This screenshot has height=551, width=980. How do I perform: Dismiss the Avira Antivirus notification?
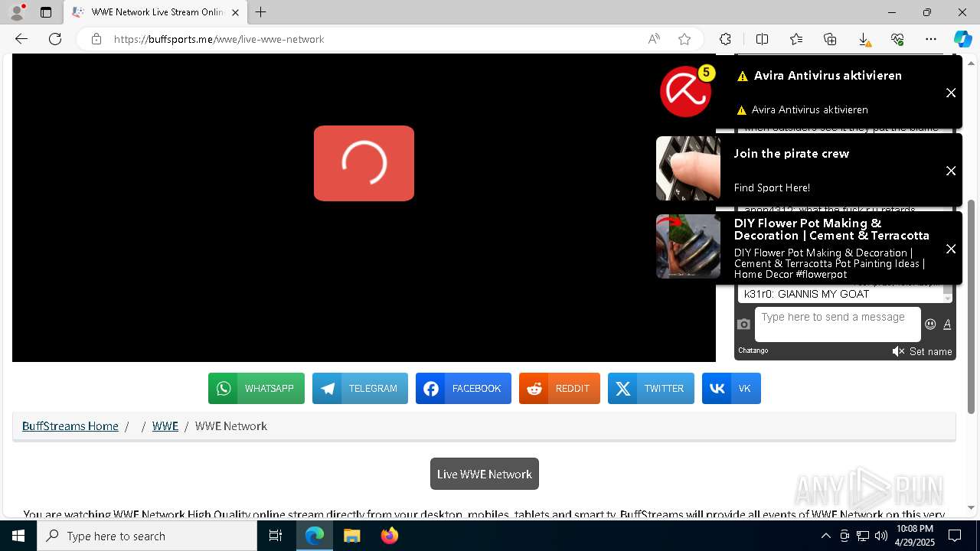tap(951, 93)
